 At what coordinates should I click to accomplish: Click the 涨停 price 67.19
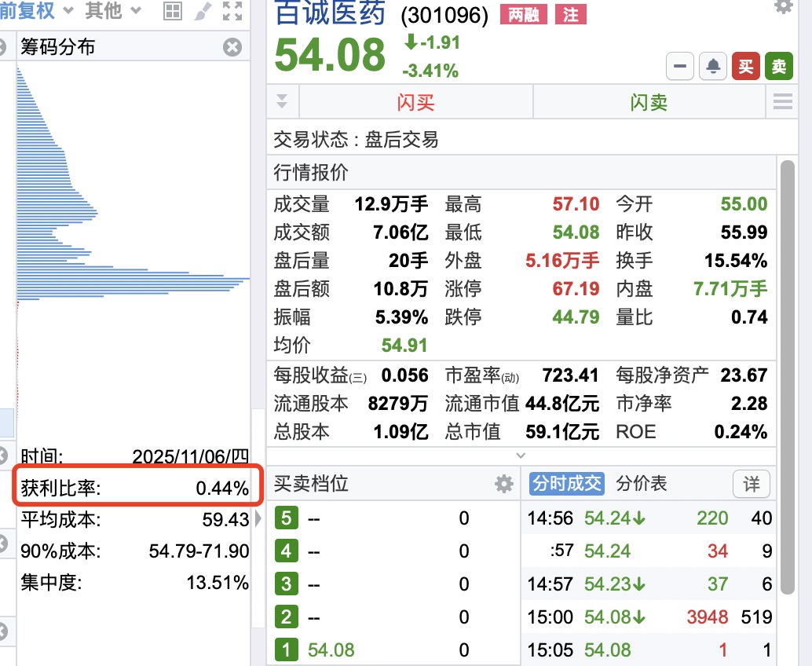click(x=576, y=288)
